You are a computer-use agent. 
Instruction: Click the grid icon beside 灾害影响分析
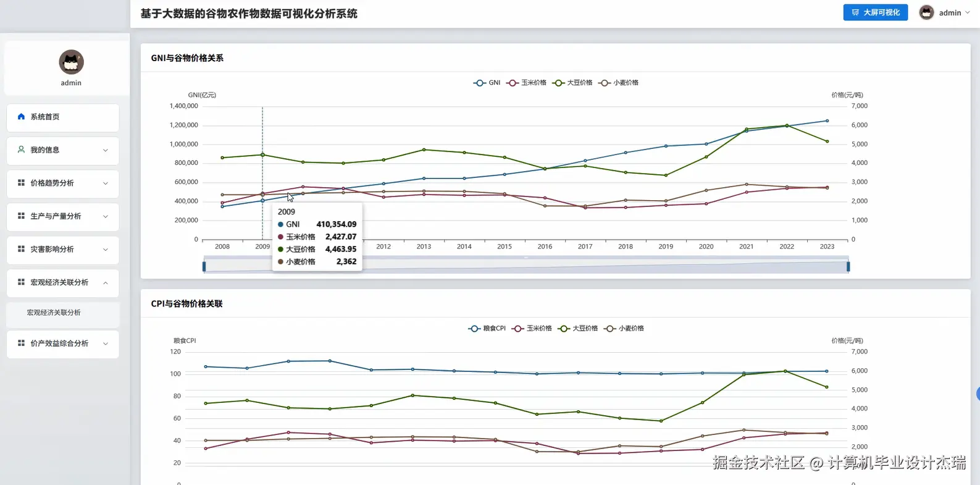pos(21,249)
